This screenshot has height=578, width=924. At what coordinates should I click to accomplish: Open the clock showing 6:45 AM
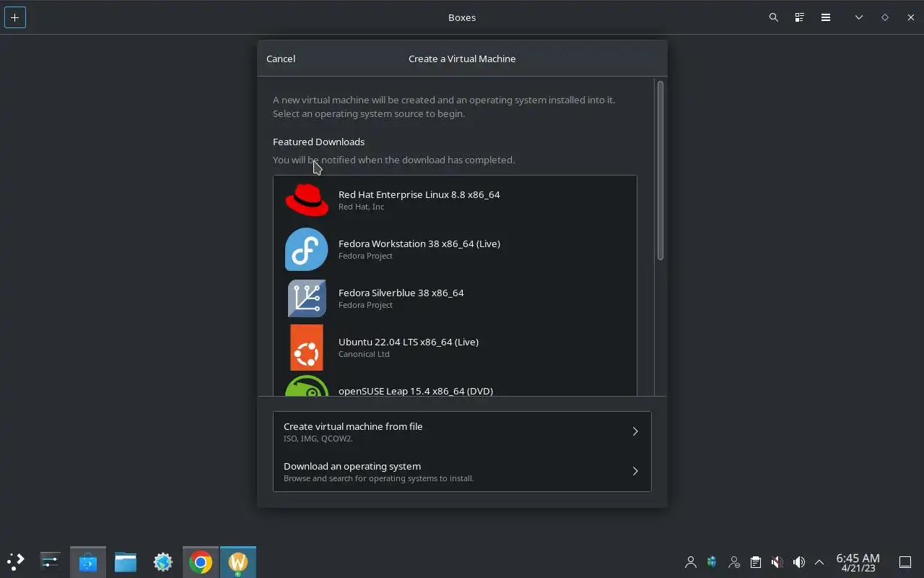tap(858, 562)
